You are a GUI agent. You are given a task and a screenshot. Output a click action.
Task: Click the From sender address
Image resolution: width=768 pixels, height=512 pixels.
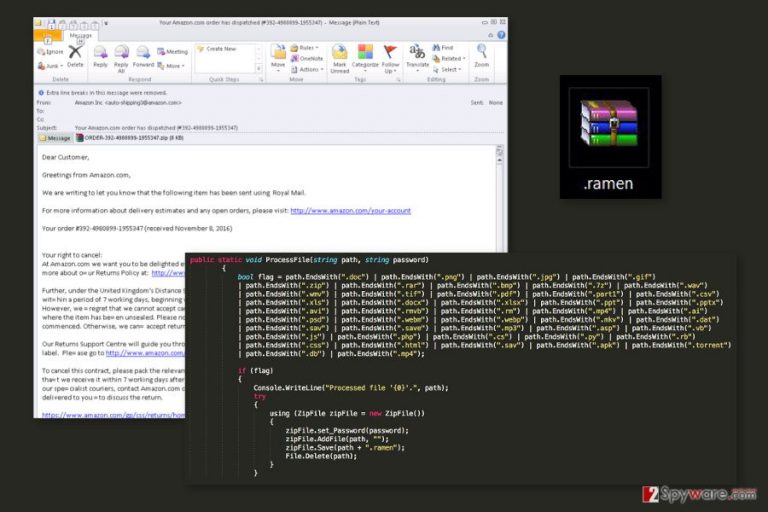[x=128, y=103]
